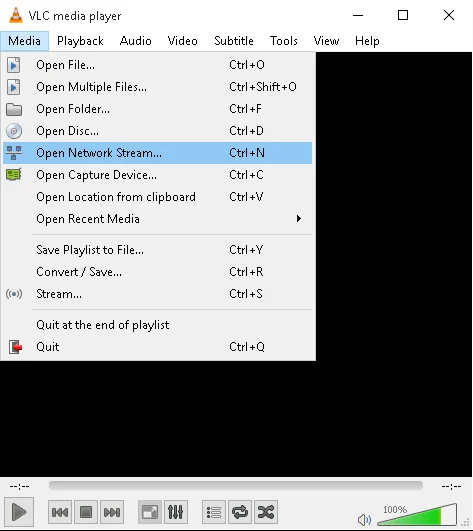Mute audio using the speaker icon
Viewport: 473px width, 531px height.
tap(364, 519)
